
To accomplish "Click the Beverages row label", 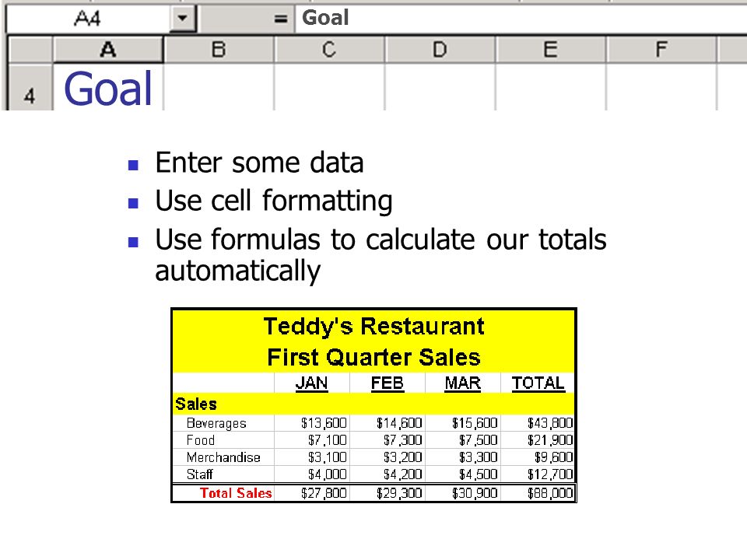I will click(216, 423).
